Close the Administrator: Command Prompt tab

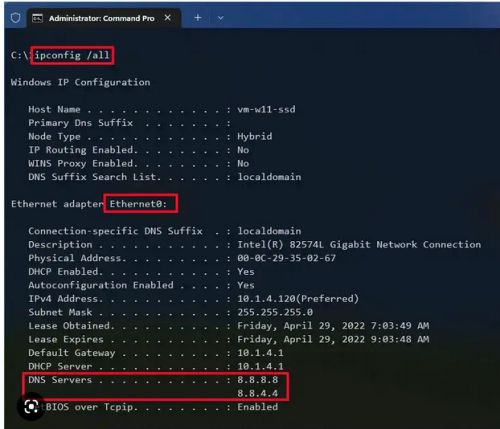click(168, 18)
